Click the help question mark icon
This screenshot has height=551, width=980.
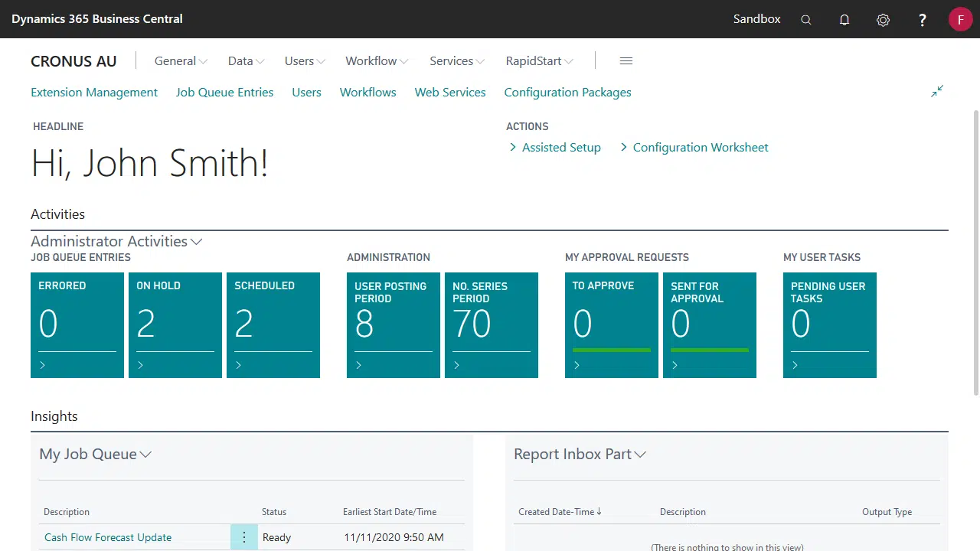point(923,20)
